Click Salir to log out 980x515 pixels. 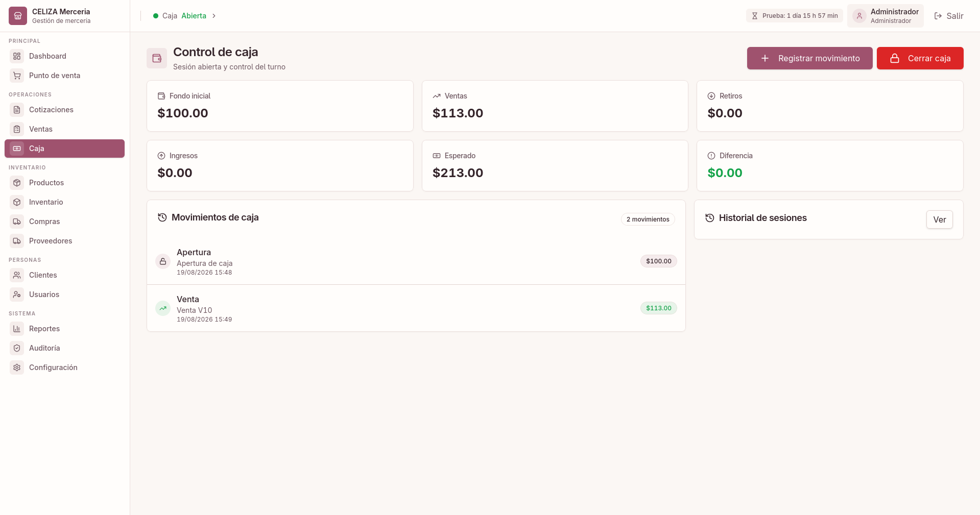point(948,16)
